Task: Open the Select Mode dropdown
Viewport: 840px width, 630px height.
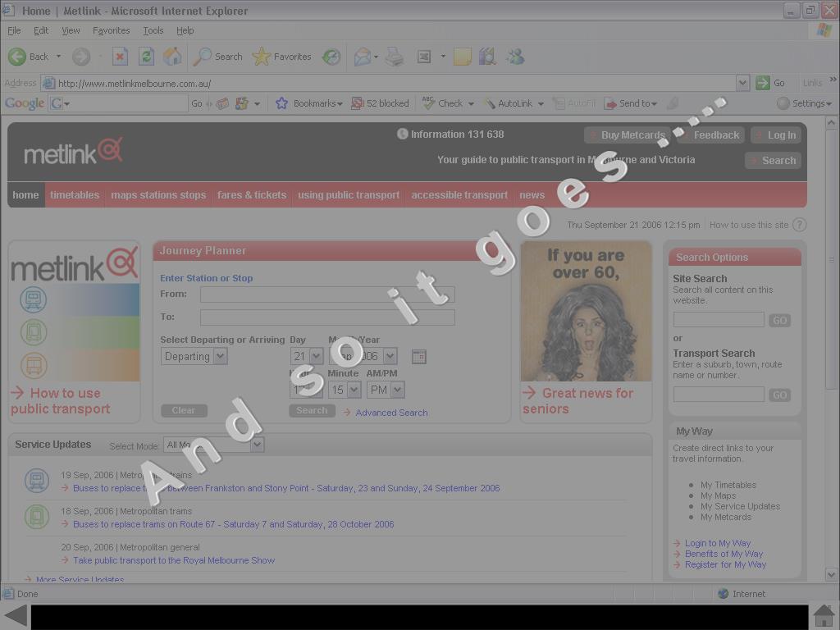Action: (214, 445)
